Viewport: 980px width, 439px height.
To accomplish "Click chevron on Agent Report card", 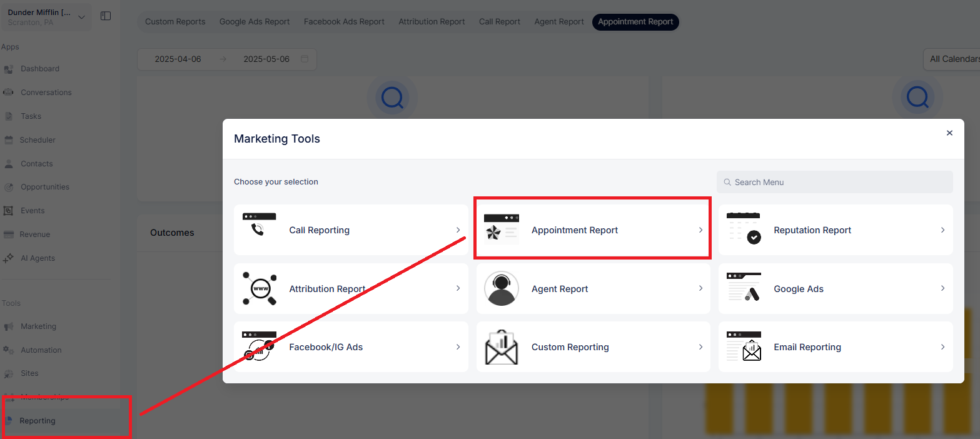I will coord(700,288).
